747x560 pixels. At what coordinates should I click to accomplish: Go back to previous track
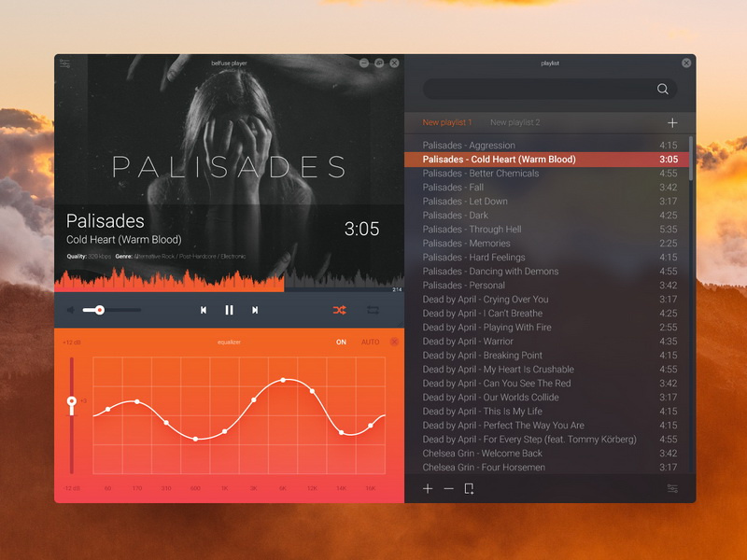204,310
